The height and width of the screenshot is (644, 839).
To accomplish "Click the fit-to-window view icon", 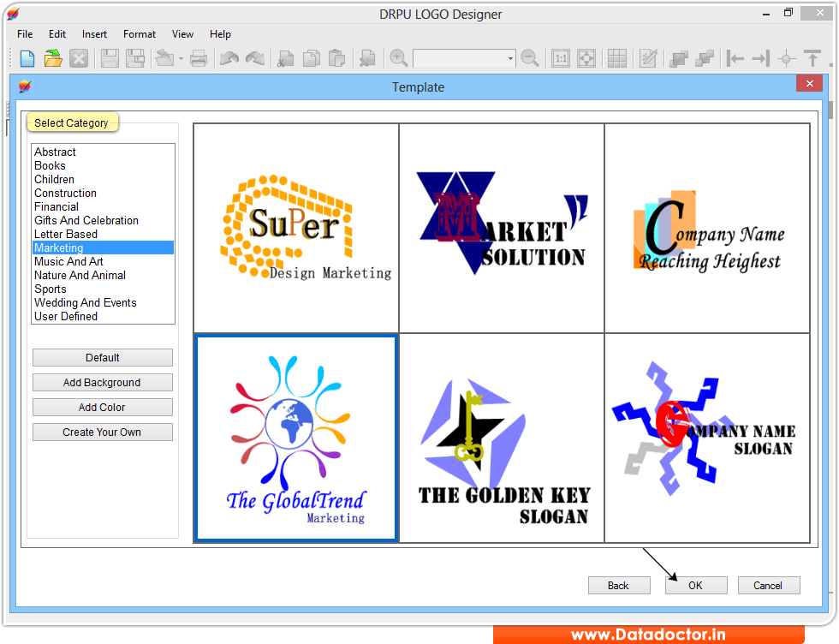I will (x=588, y=58).
